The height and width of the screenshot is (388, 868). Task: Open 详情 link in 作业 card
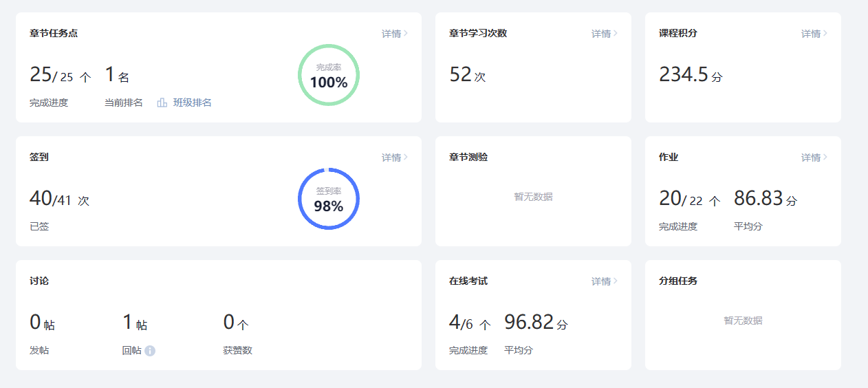(814, 158)
